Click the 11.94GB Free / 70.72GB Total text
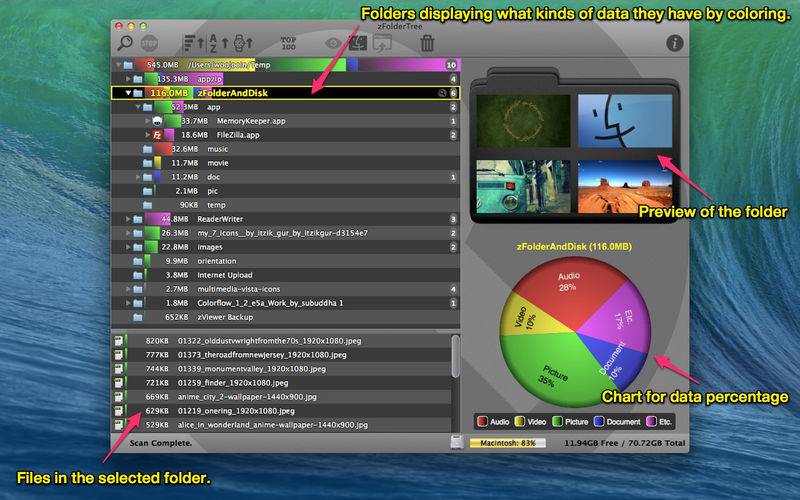Viewport: 800px width, 500px height. 624,443
